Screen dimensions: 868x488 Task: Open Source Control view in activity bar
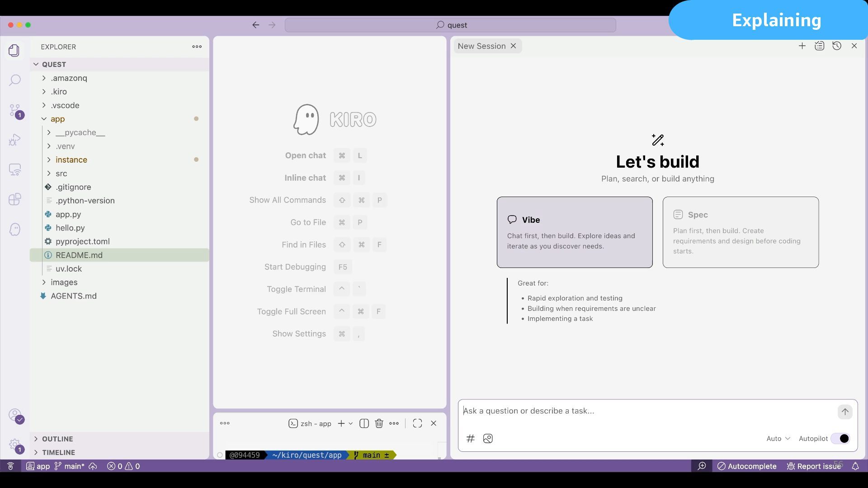14,110
